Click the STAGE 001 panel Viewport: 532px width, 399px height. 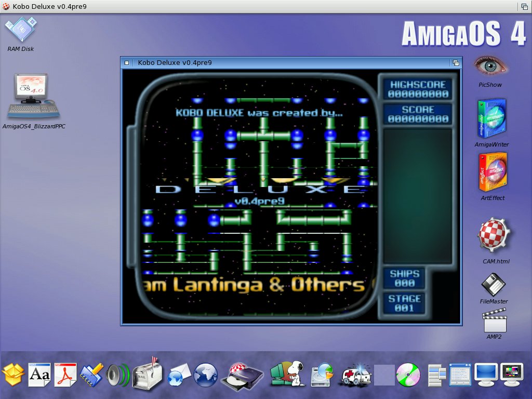[404, 303]
